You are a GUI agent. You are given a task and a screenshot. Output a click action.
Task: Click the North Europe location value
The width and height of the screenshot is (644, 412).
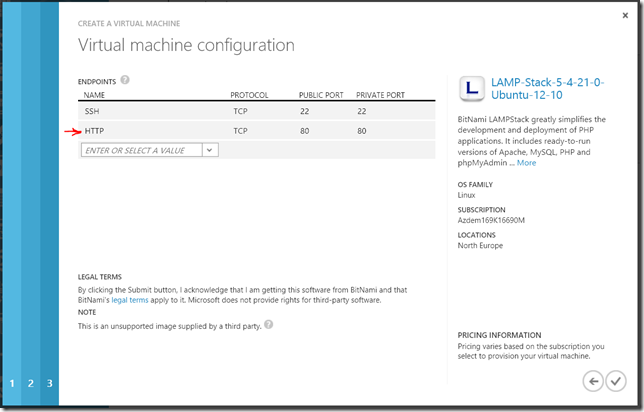(480, 246)
